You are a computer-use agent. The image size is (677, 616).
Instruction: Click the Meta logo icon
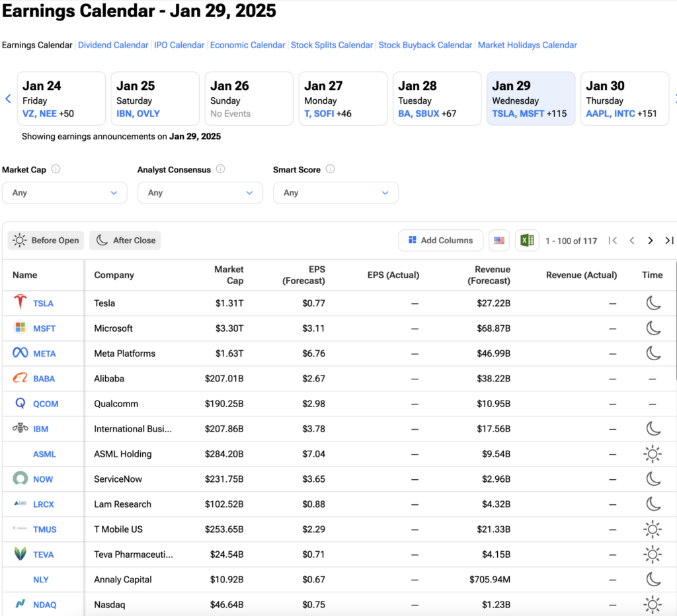pyautogui.click(x=20, y=353)
